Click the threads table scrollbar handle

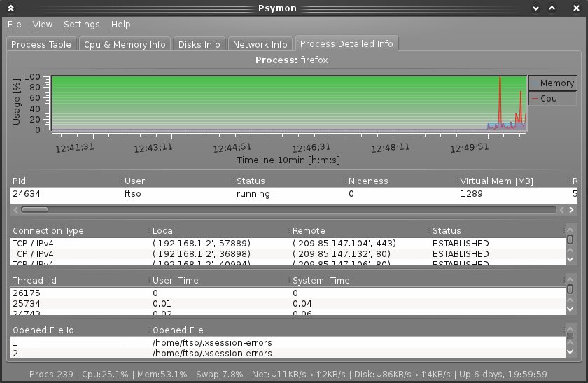pos(570,289)
